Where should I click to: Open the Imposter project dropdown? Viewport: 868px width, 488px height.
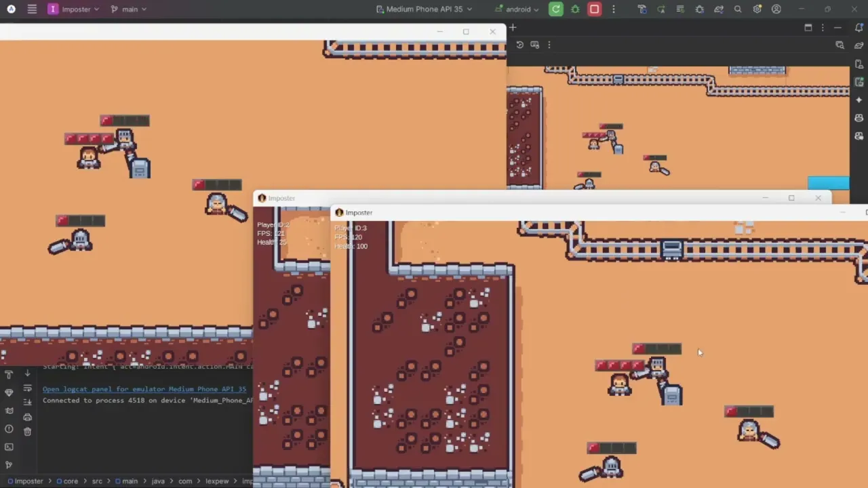click(73, 9)
